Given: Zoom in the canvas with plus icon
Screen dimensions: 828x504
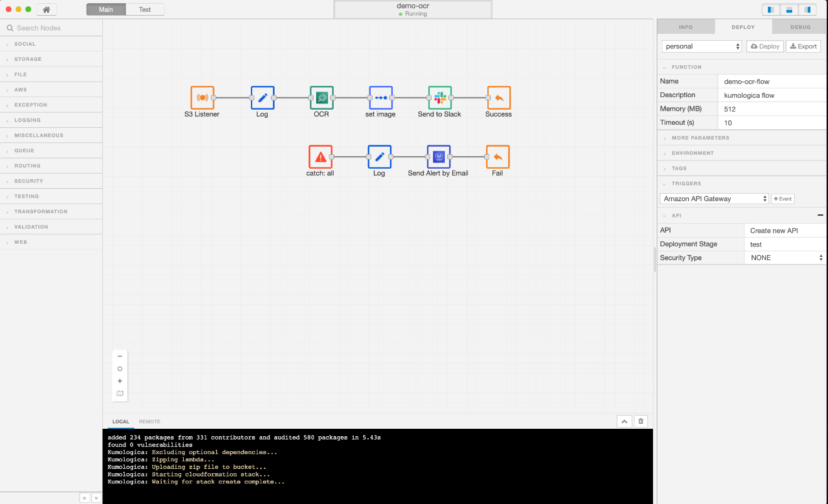Looking at the screenshot, I should (120, 381).
